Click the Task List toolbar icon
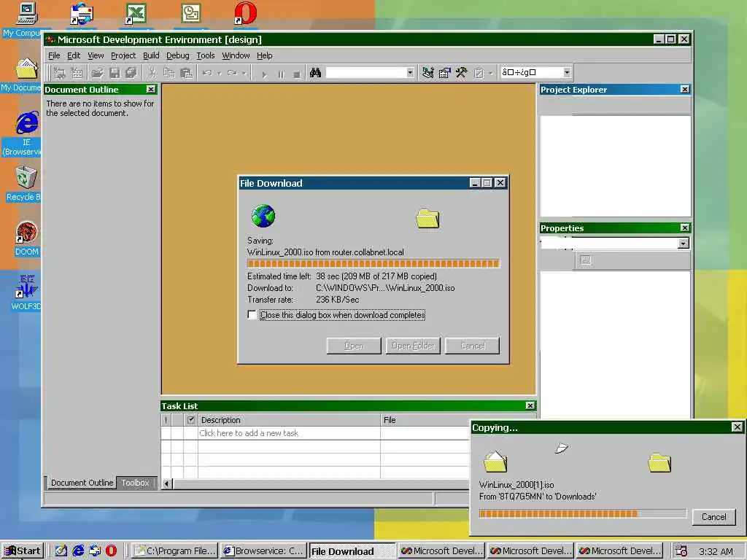The width and height of the screenshot is (747, 560). click(479, 73)
